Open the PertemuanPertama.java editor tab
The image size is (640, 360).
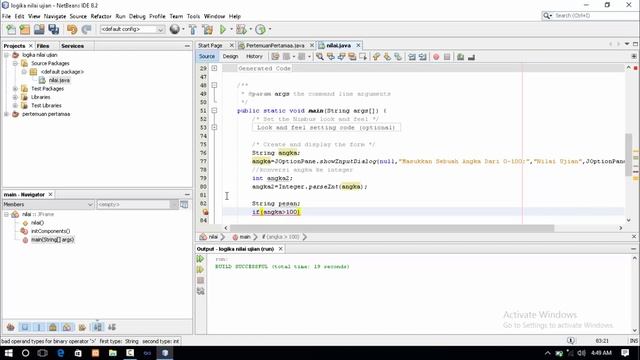click(275, 45)
